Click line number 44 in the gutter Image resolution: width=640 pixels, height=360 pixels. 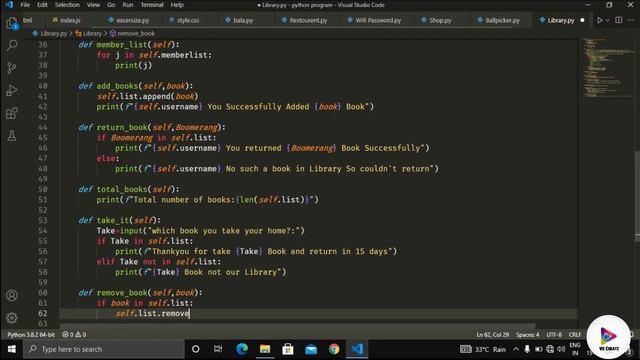(x=43, y=127)
